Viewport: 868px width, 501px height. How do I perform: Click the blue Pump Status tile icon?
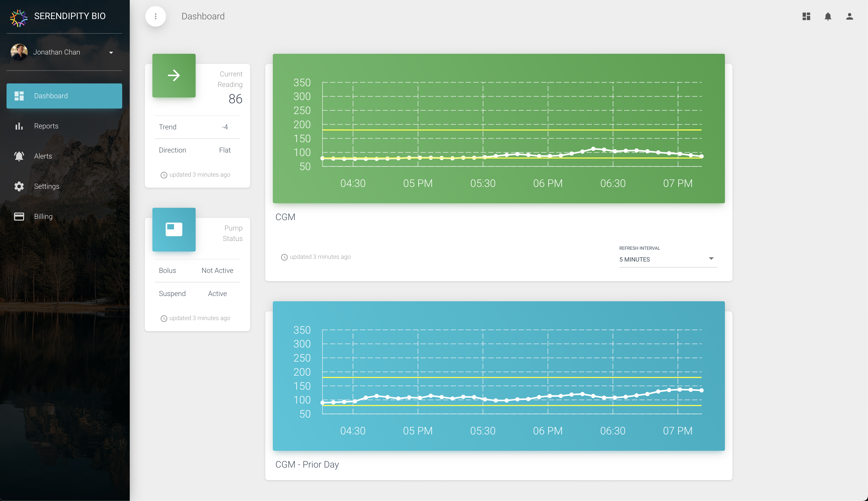pyautogui.click(x=174, y=229)
